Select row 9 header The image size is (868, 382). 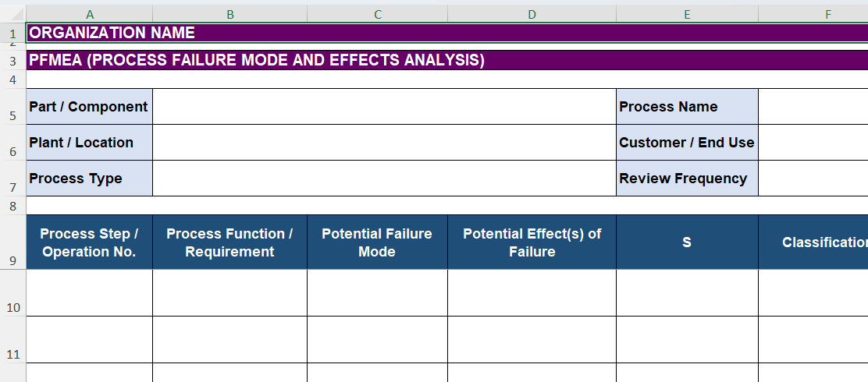click(x=12, y=260)
